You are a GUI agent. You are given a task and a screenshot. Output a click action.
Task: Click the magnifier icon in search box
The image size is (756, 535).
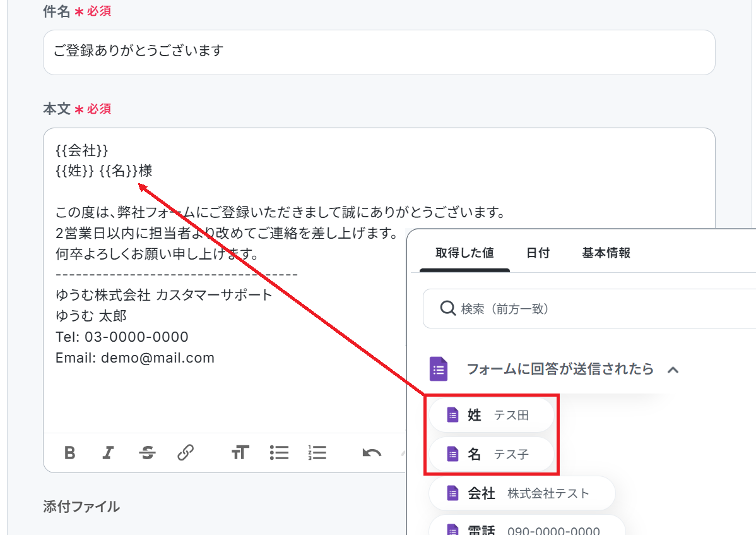pos(447,308)
